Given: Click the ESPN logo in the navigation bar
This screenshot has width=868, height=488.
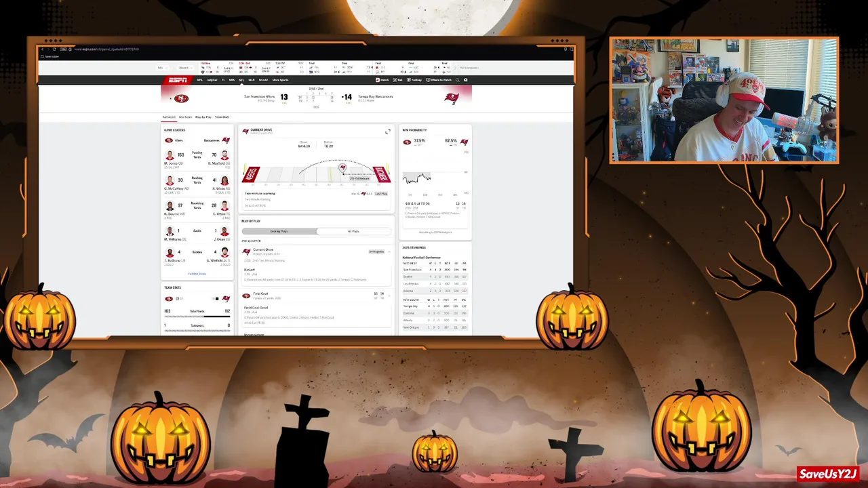Looking at the screenshot, I should (178, 80).
